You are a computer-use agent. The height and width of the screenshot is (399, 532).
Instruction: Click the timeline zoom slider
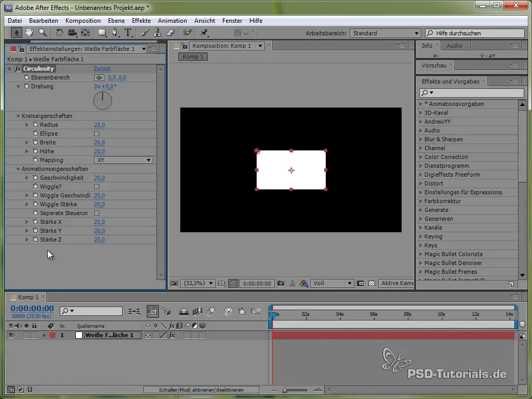click(x=295, y=390)
